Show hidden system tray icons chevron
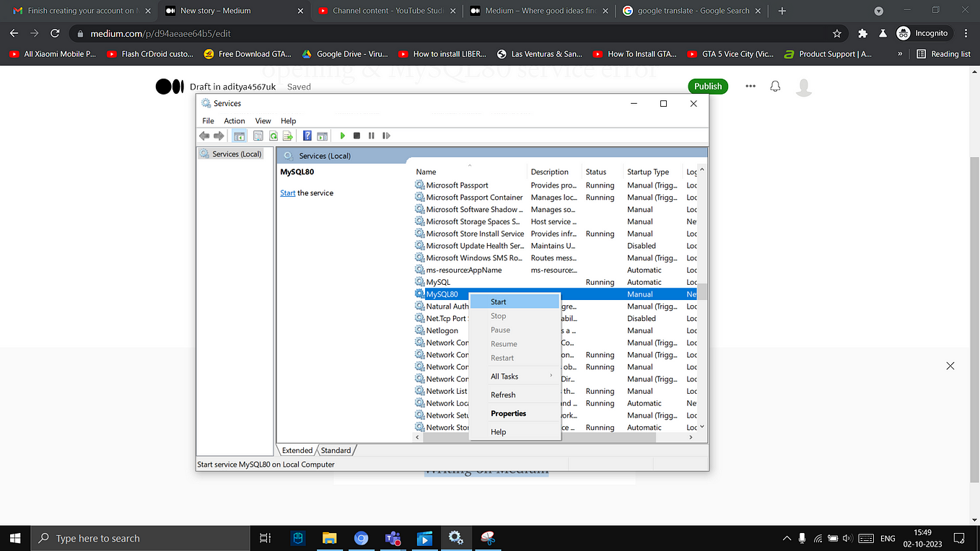The image size is (980, 551). pos(787,538)
